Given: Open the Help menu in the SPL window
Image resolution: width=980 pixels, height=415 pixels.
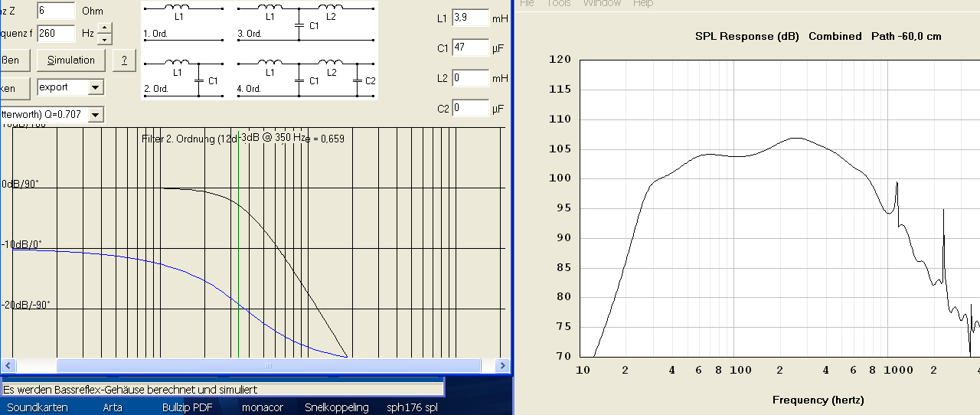Looking at the screenshot, I should pyautogui.click(x=643, y=3).
